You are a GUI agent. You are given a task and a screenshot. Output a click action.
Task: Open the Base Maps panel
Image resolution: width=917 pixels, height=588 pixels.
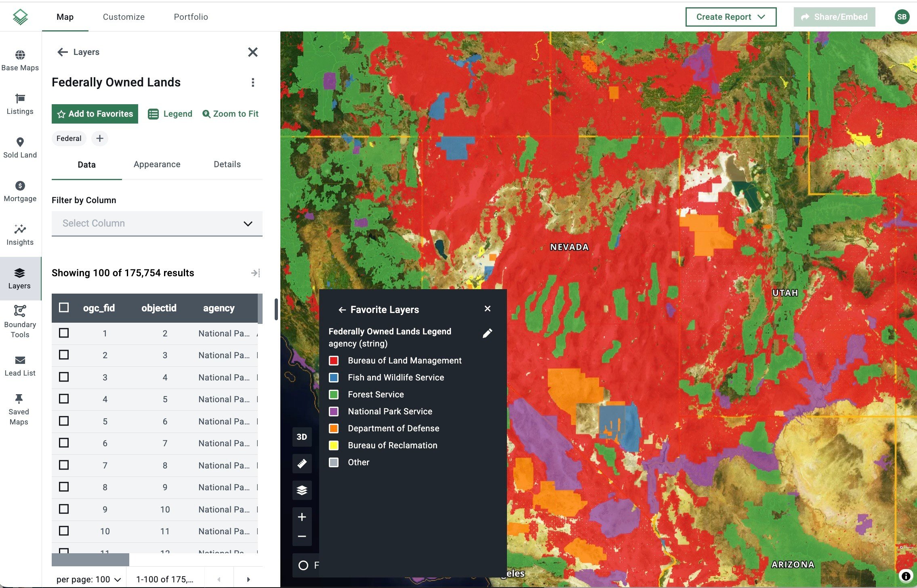pyautogui.click(x=20, y=60)
